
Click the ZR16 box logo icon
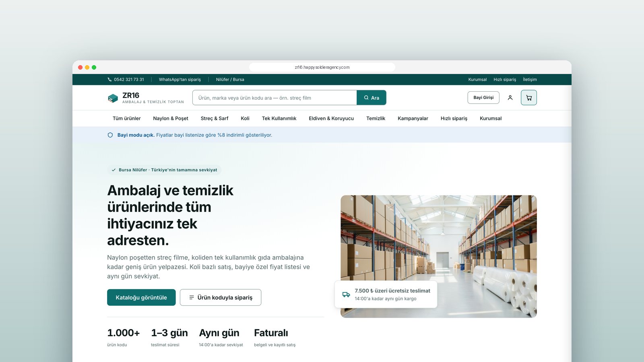tap(113, 98)
